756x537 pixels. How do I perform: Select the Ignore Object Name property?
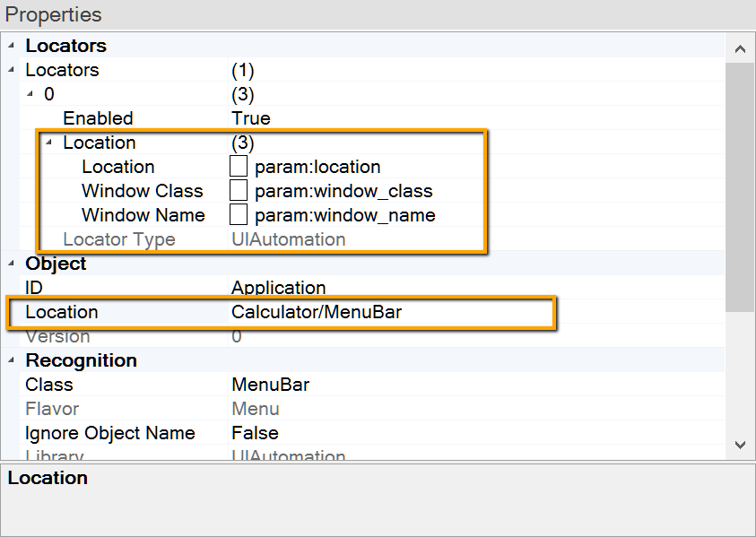(x=109, y=433)
